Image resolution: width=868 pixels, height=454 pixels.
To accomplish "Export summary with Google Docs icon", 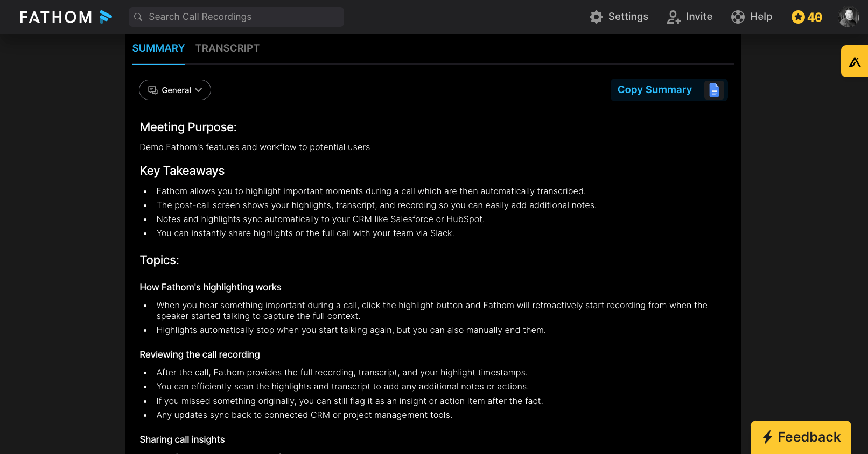I will [x=714, y=90].
